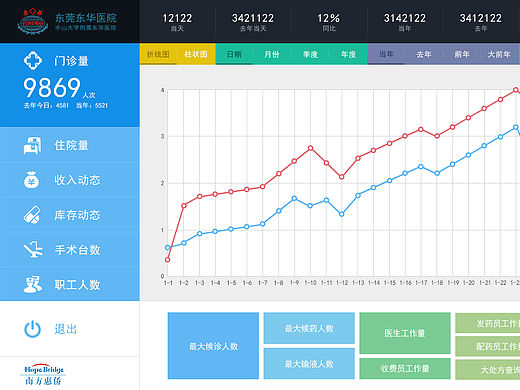This screenshot has height=390, width=520.
Task: Select the 年度 tab
Action: coord(348,54)
